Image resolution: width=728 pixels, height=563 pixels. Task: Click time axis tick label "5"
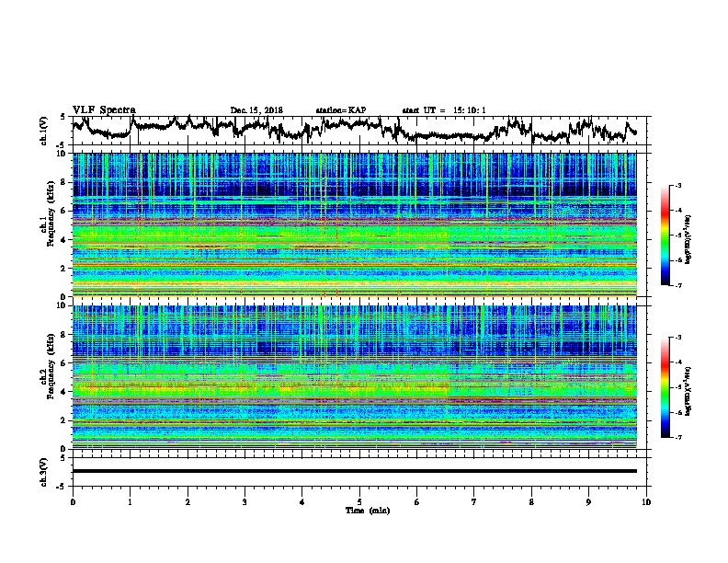[x=359, y=502]
